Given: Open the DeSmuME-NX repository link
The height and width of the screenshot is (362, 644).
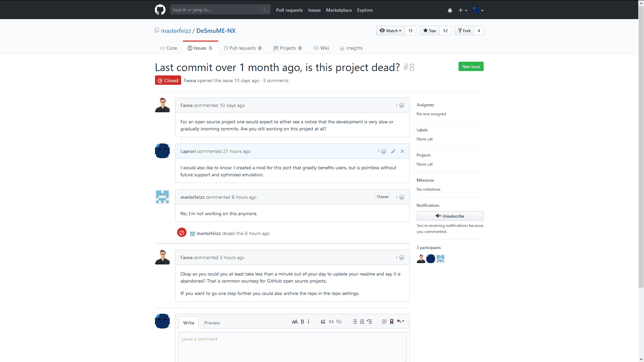Looking at the screenshot, I should click(x=216, y=31).
